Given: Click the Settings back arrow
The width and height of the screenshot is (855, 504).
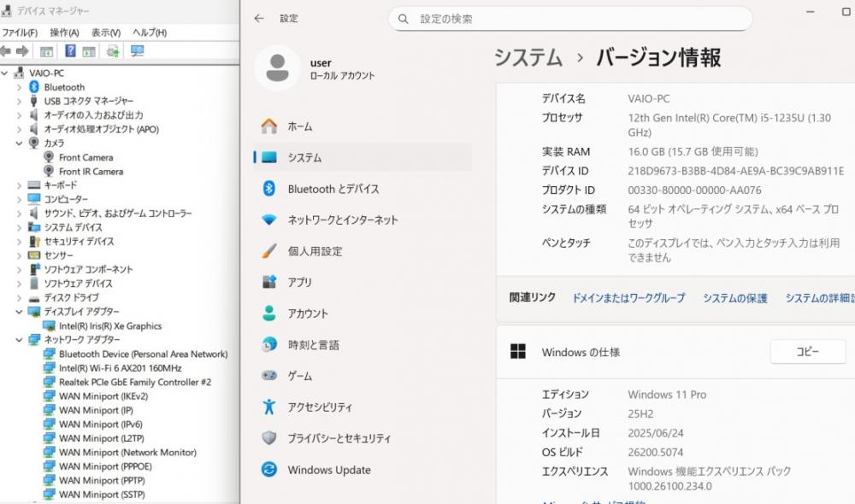Looking at the screenshot, I should point(259,18).
